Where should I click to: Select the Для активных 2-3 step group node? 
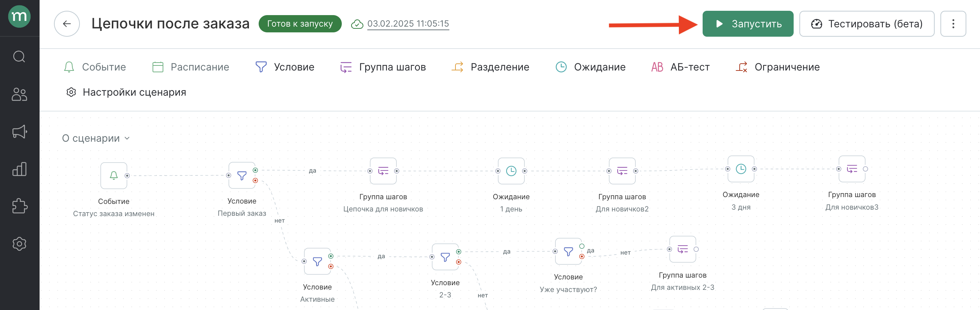coord(682,249)
